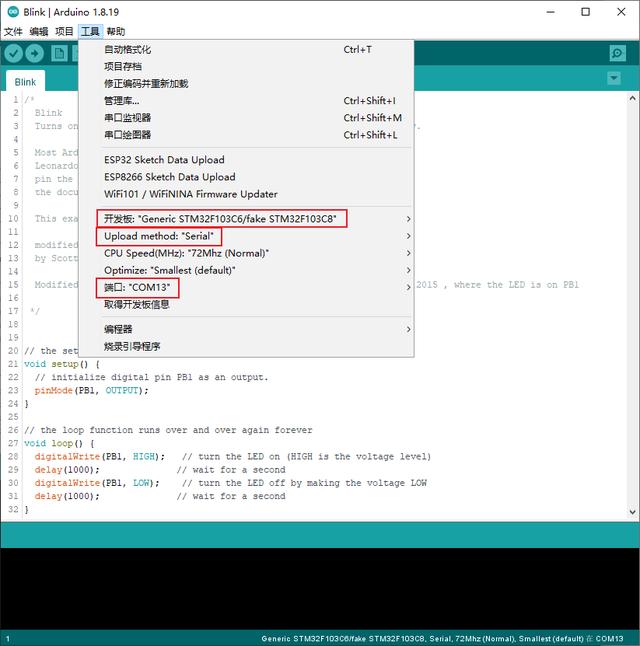Screen dimensions: 640x646
Task: Open the 文件 menu
Action: click(13, 32)
